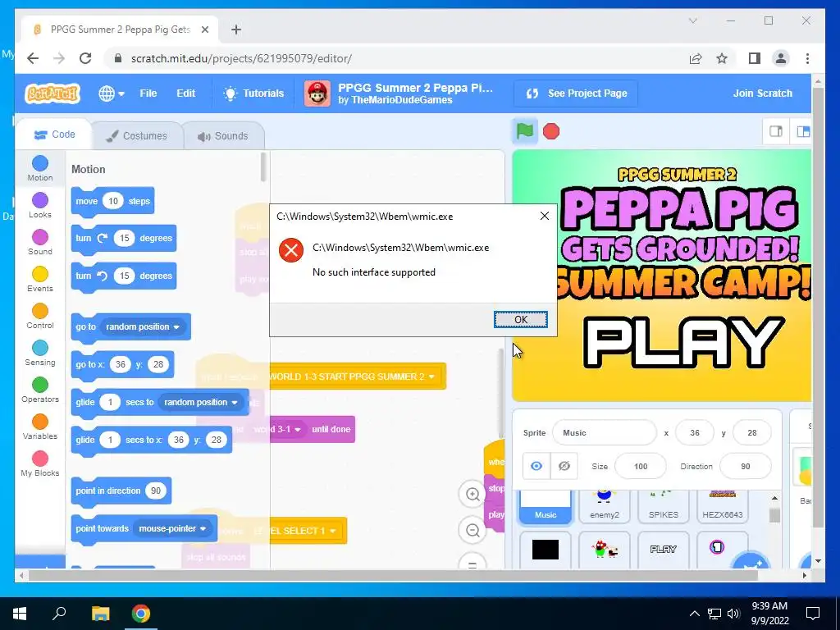The height and width of the screenshot is (630, 840).
Task: Click the green flag to run project
Action: (x=524, y=131)
